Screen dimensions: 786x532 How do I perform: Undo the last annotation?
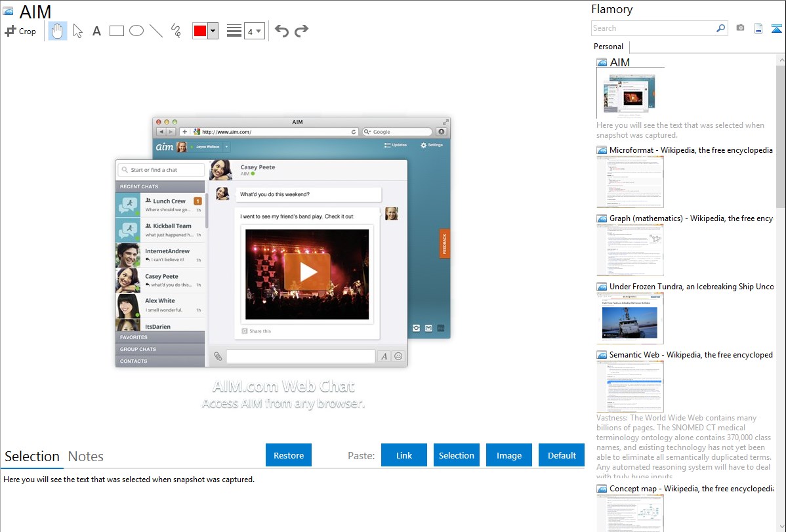tap(281, 31)
